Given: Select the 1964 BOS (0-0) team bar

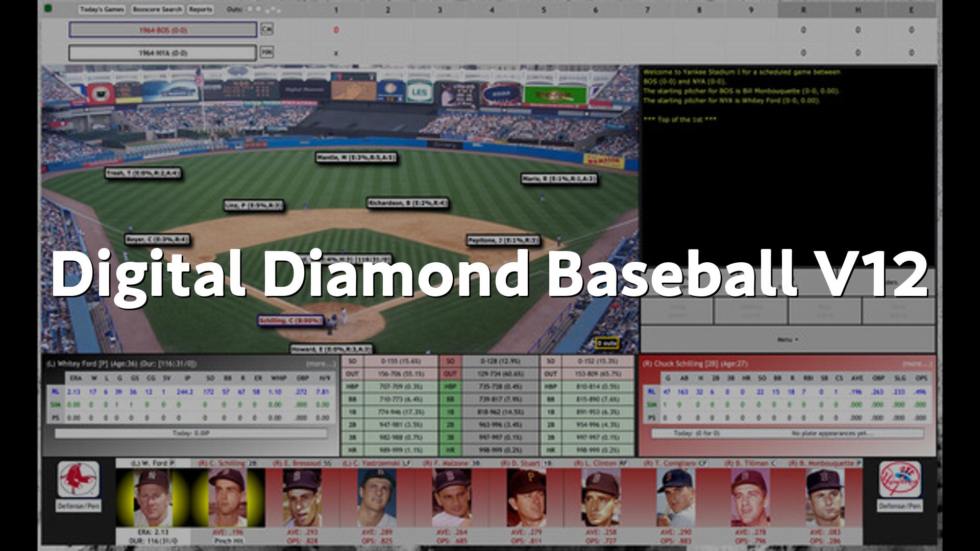Looking at the screenshot, I should pos(163,30).
